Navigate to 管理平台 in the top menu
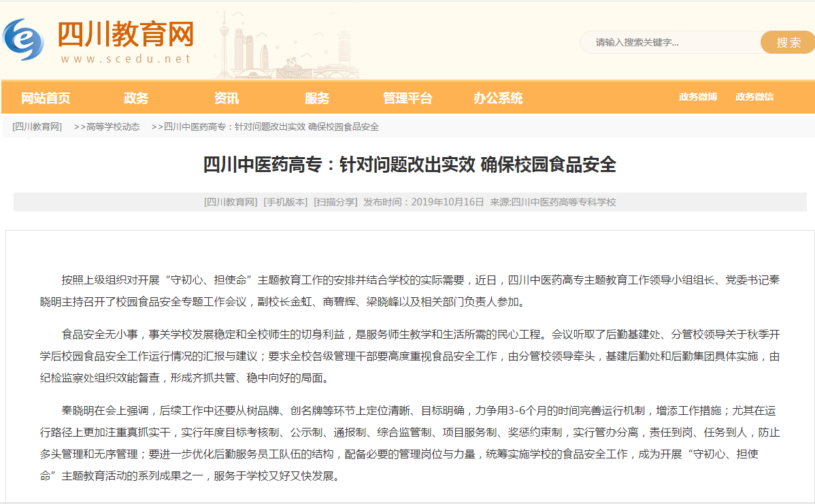This screenshot has width=815, height=504. pyautogui.click(x=407, y=98)
